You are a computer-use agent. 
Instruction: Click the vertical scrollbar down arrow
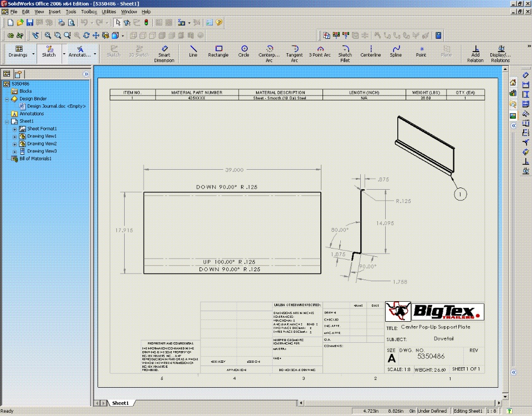point(505,396)
